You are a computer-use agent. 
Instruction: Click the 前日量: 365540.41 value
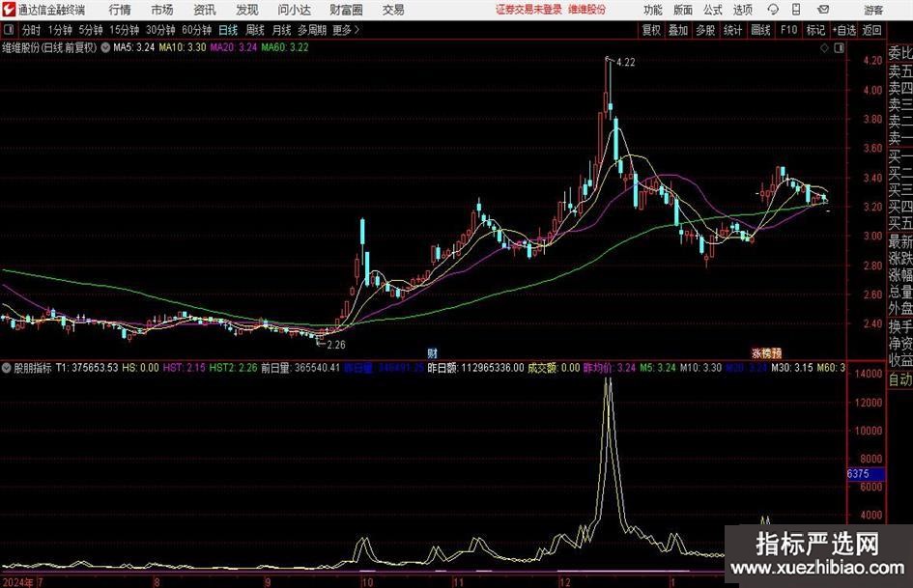[300, 368]
